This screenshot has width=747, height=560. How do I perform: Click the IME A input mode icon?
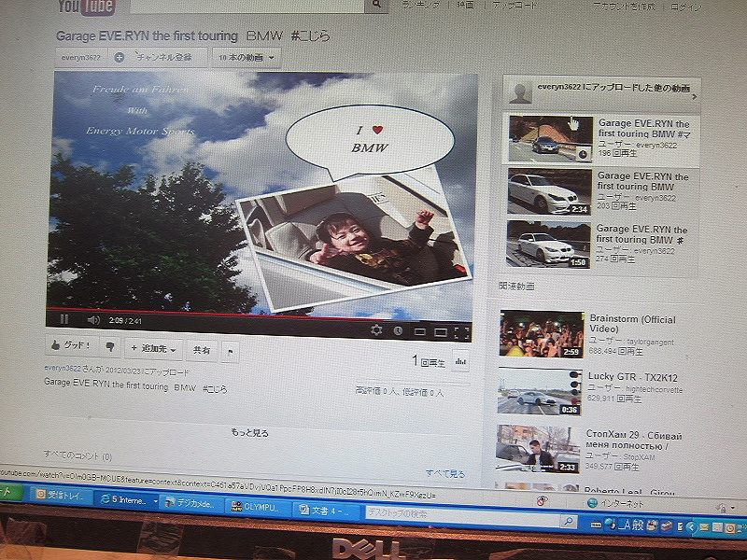click(x=625, y=525)
